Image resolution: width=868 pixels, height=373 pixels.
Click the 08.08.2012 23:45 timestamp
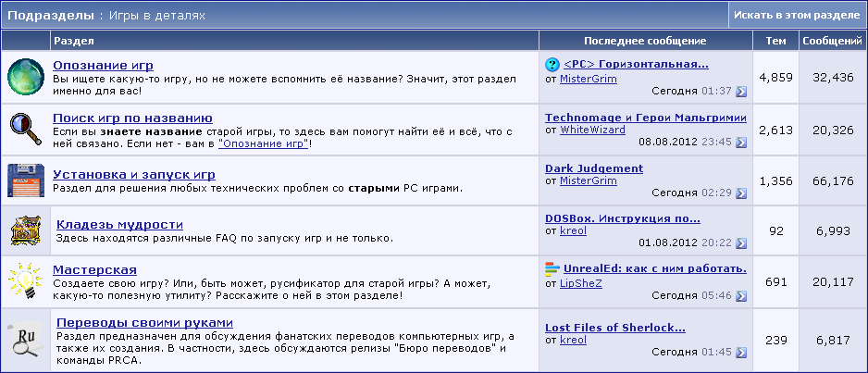pyautogui.click(x=686, y=143)
